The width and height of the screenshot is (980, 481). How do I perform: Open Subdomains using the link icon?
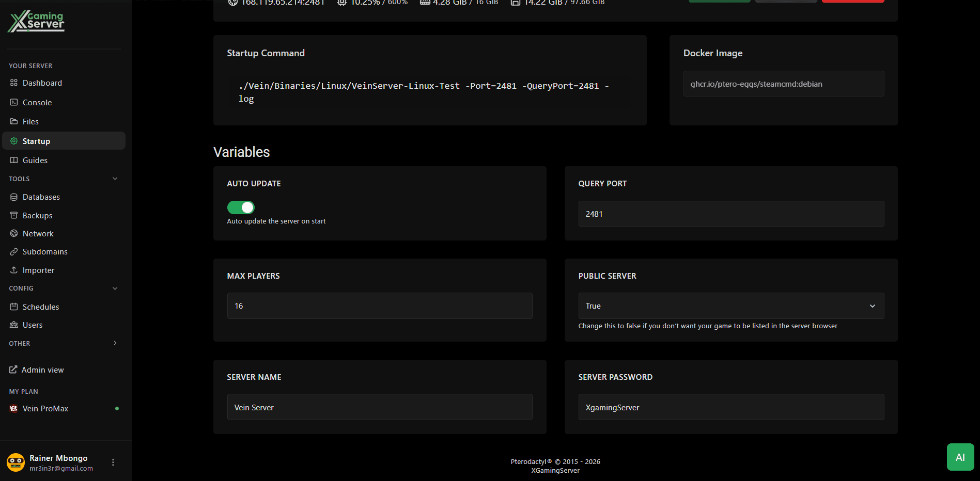[x=14, y=251]
